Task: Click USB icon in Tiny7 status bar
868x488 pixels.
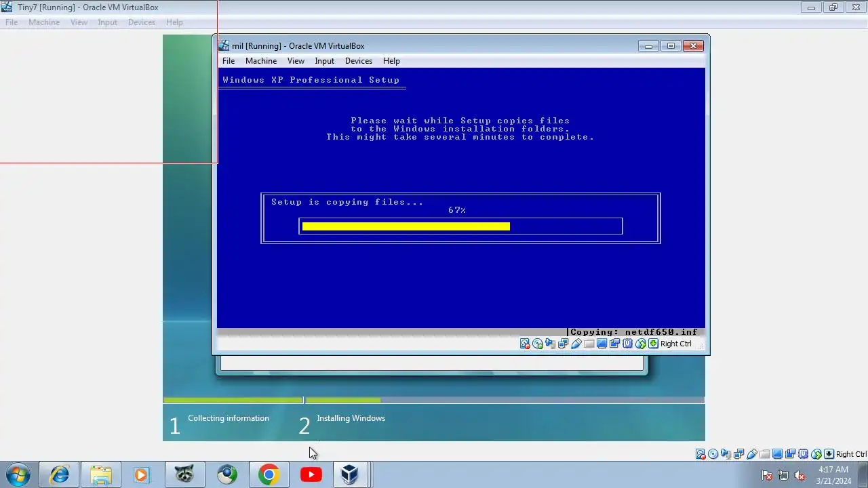Action: tap(751, 454)
